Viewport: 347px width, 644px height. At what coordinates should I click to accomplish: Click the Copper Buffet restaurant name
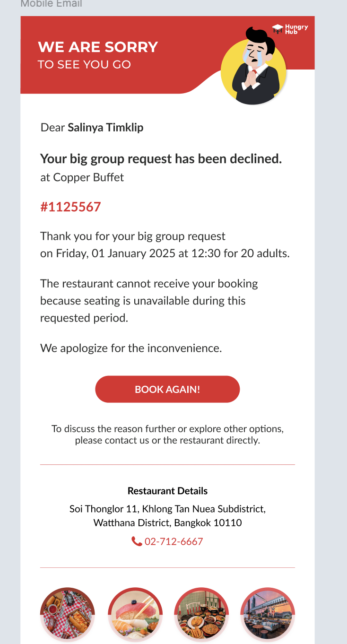click(x=88, y=177)
